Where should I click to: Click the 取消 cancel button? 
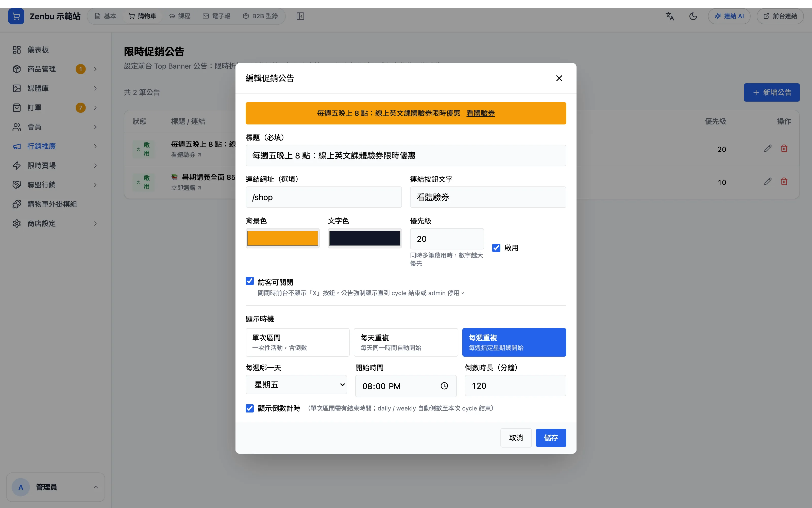[x=516, y=438]
